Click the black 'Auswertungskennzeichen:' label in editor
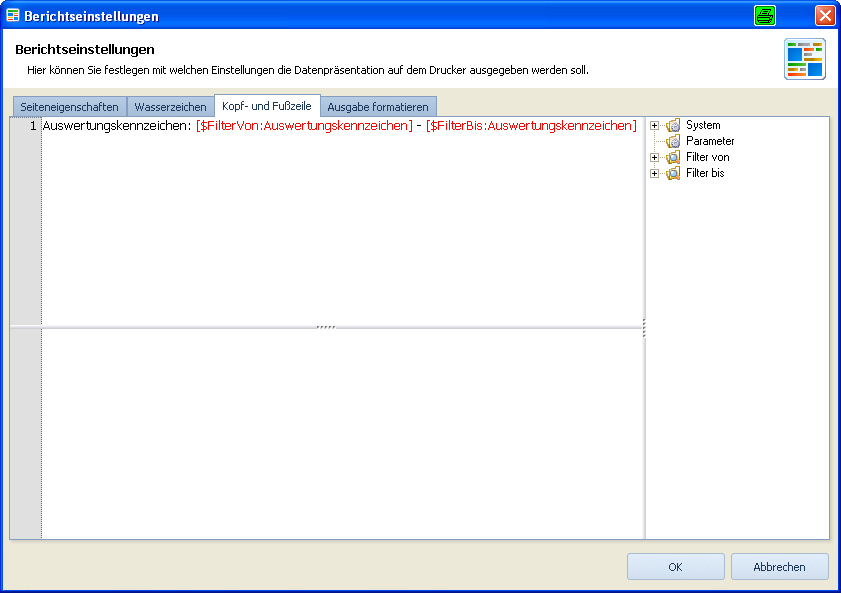 pos(117,126)
